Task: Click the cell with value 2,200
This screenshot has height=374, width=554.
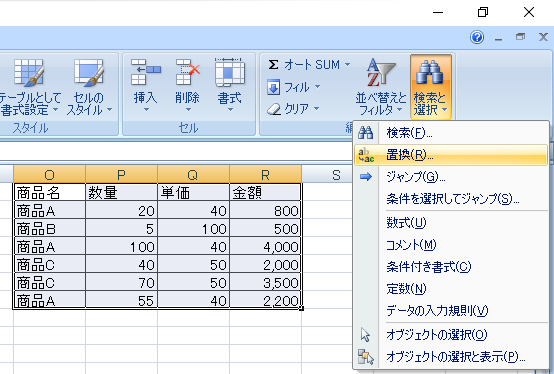Action: pyautogui.click(x=265, y=301)
